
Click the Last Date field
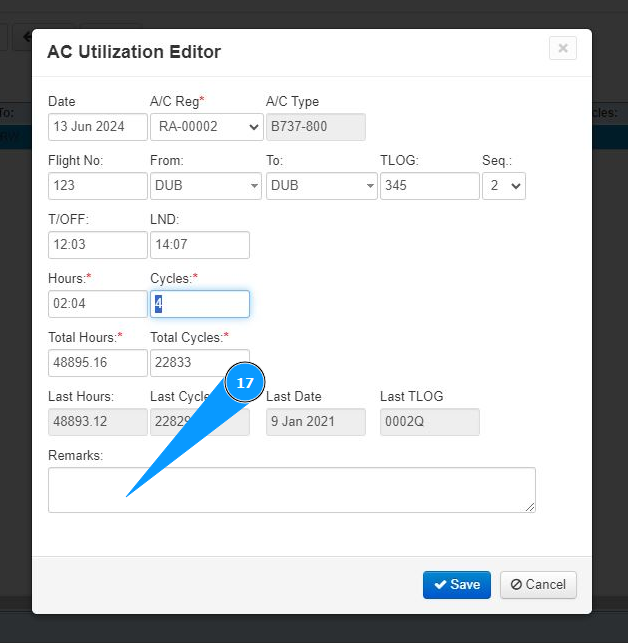(x=315, y=422)
